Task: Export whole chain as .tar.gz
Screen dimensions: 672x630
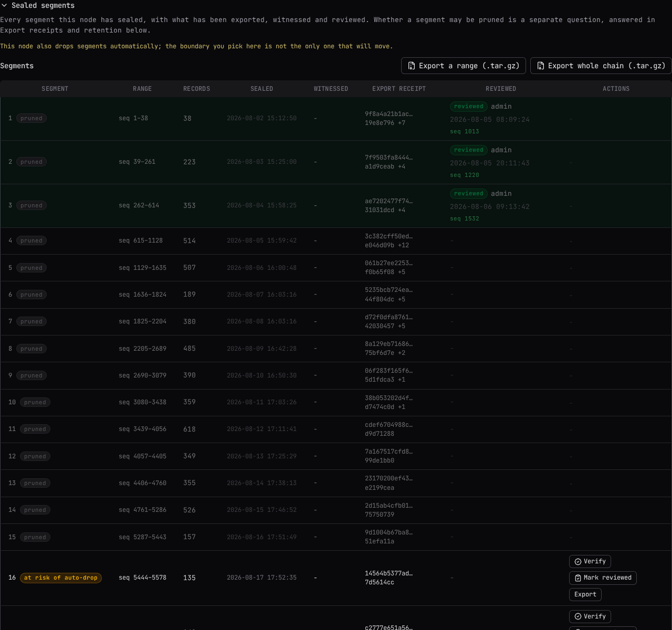Action: click(601, 66)
